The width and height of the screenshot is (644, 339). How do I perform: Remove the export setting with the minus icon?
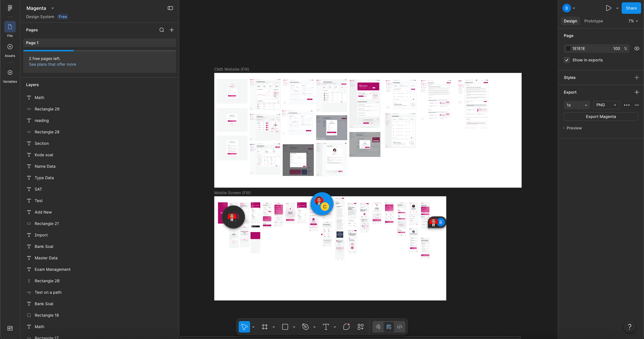[637, 105]
